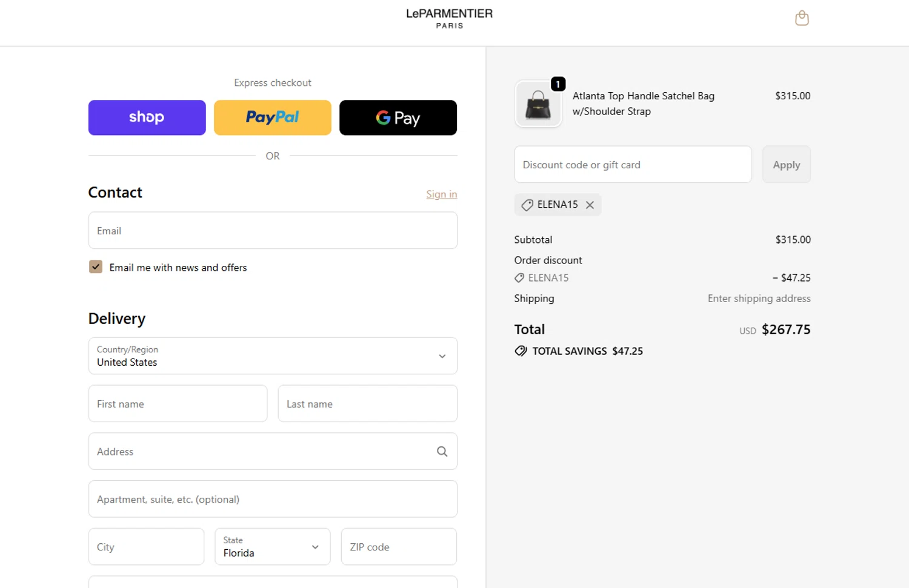The height and width of the screenshot is (588, 909).
Task: Click the TOTAL SAVINGS $47.25 text
Action: [x=588, y=351]
